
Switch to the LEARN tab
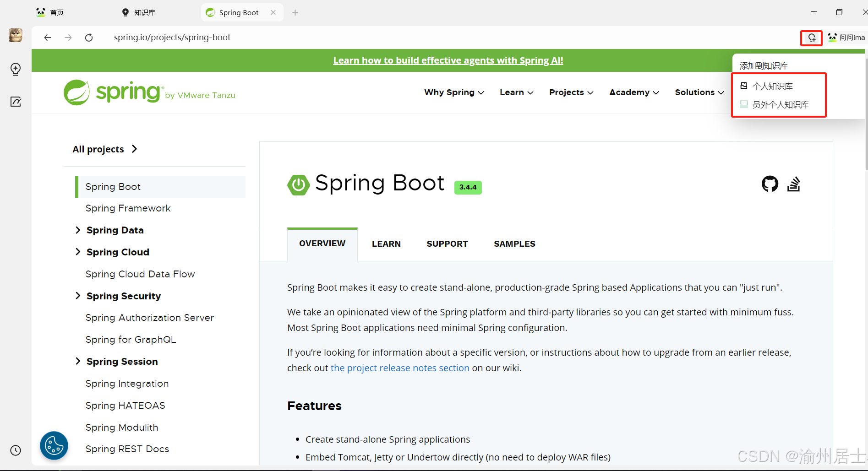[x=386, y=244]
